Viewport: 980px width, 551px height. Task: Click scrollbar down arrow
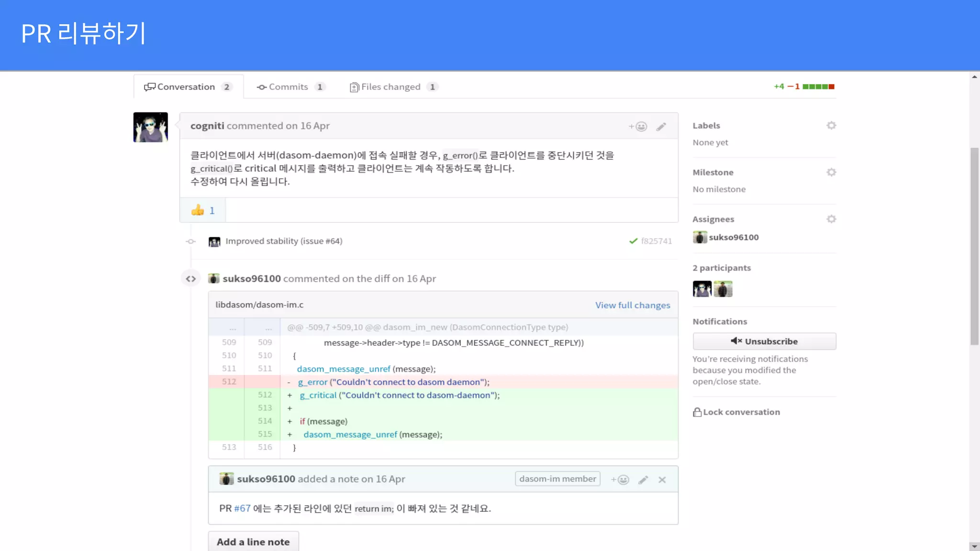(x=974, y=546)
